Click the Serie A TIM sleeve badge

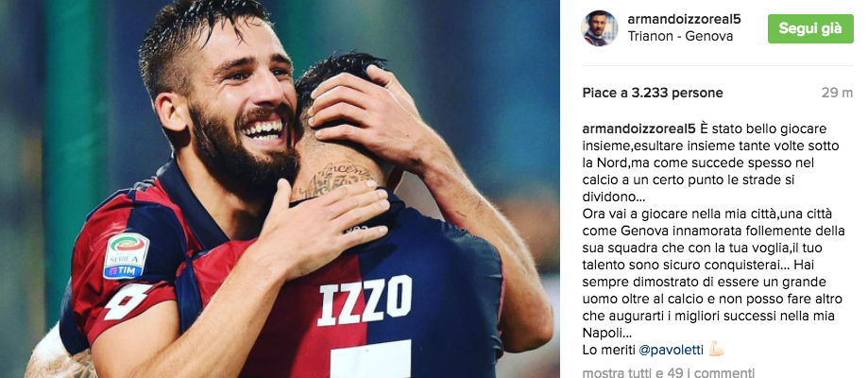click(127, 255)
